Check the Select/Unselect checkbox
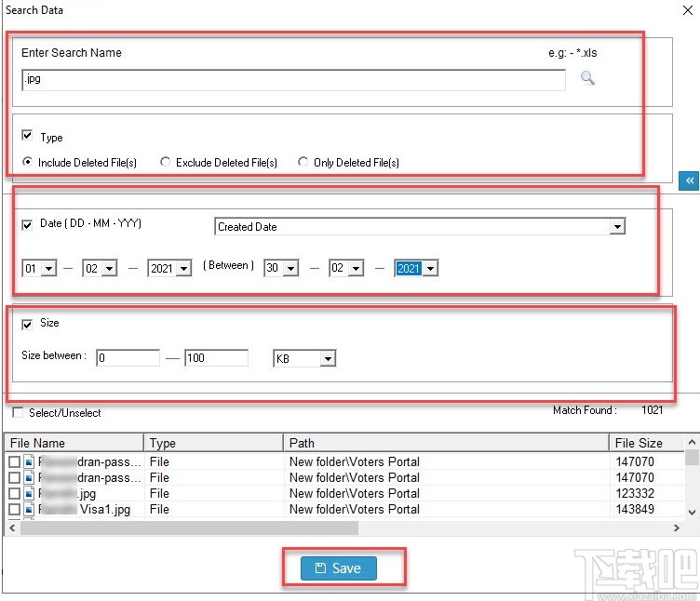This screenshot has width=700, height=601. 18,412
